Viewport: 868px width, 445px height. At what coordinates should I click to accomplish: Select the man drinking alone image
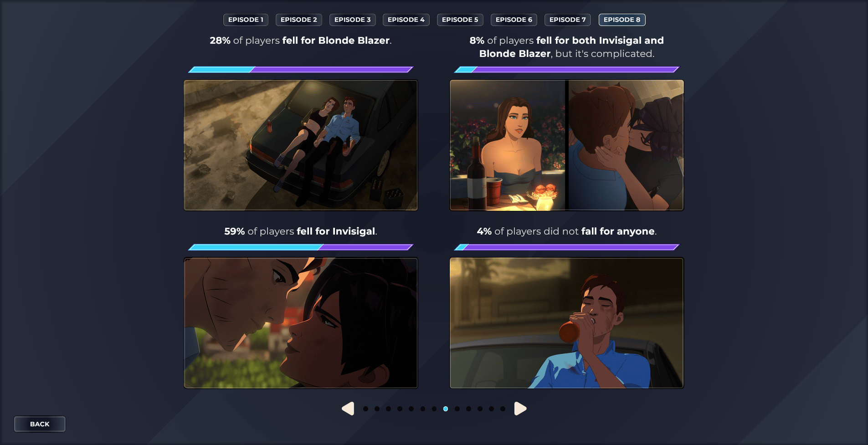[x=566, y=323]
